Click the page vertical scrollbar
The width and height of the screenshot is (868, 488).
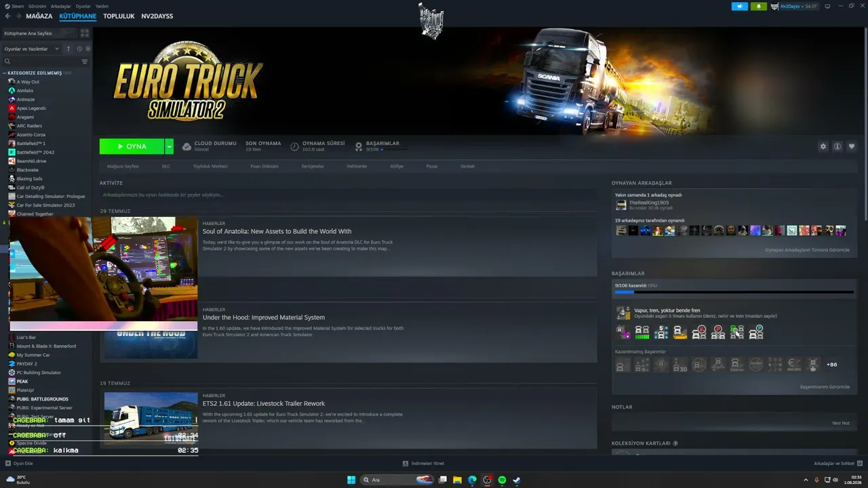click(865, 125)
